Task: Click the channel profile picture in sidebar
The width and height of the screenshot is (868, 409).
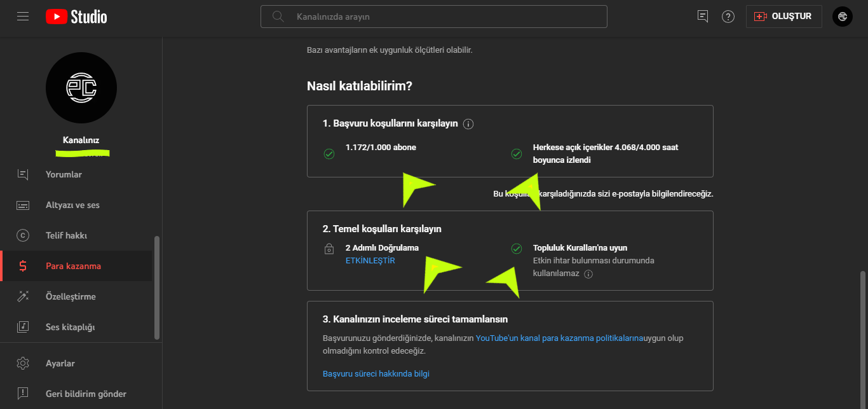Action: point(81,88)
